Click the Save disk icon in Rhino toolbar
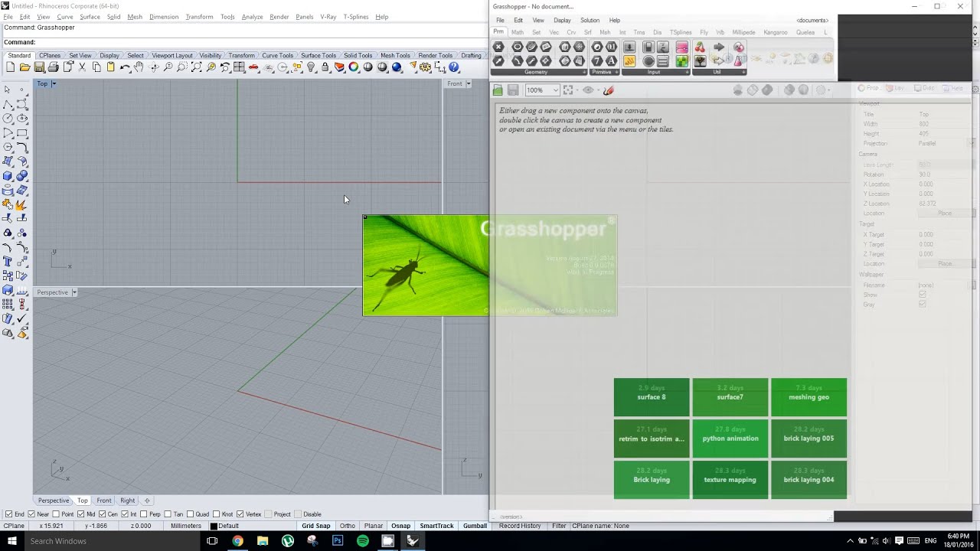The width and height of the screenshot is (980, 551). [x=39, y=67]
